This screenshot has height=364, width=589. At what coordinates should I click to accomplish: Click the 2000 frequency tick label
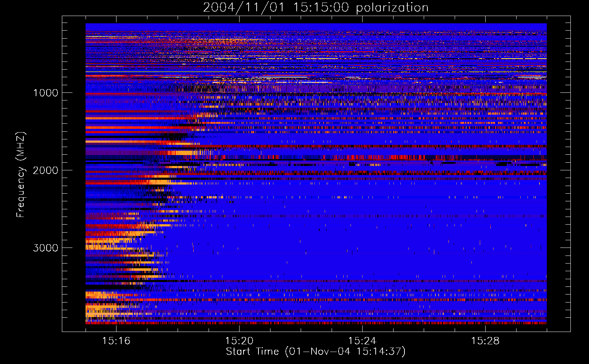[x=46, y=170]
